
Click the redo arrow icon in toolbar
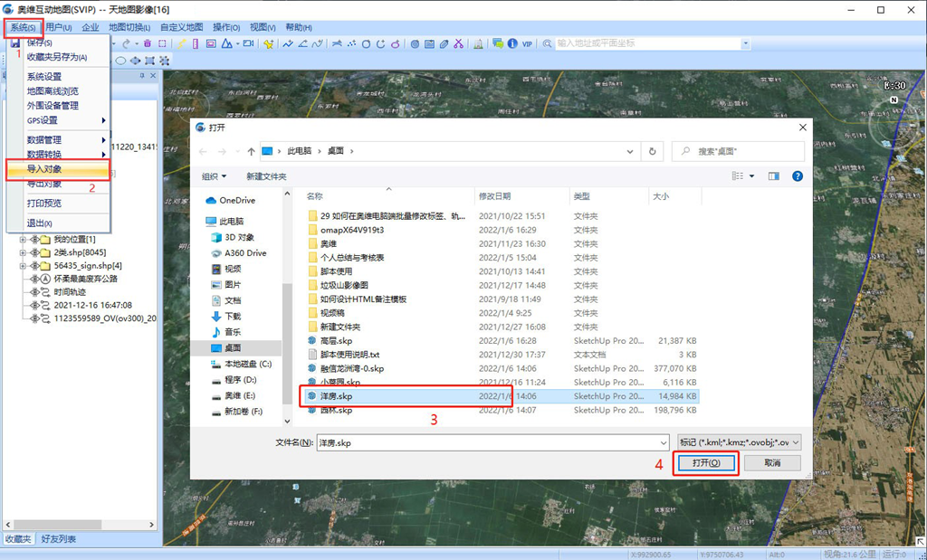coord(127,43)
